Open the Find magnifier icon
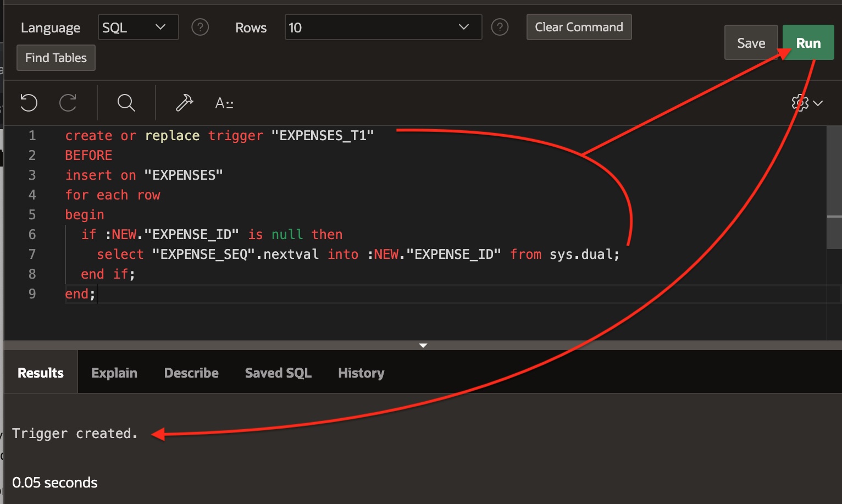 click(x=126, y=103)
